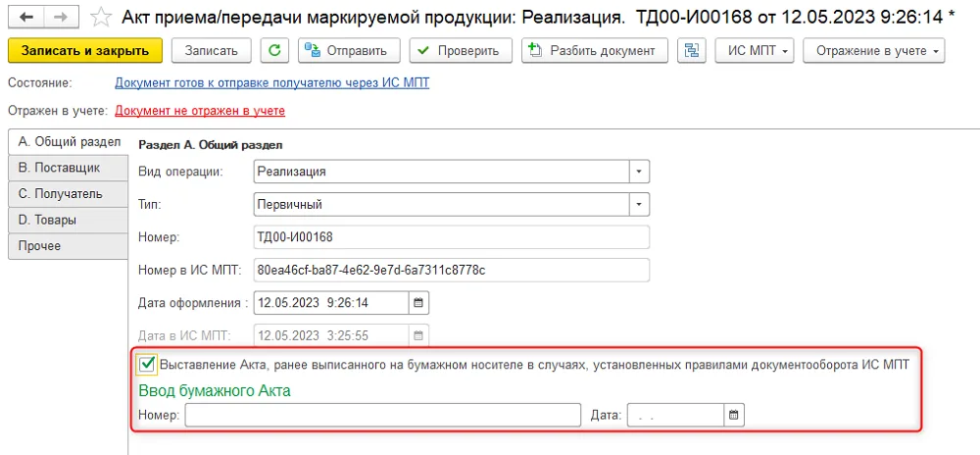Click the Записать button

[x=212, y=51]
